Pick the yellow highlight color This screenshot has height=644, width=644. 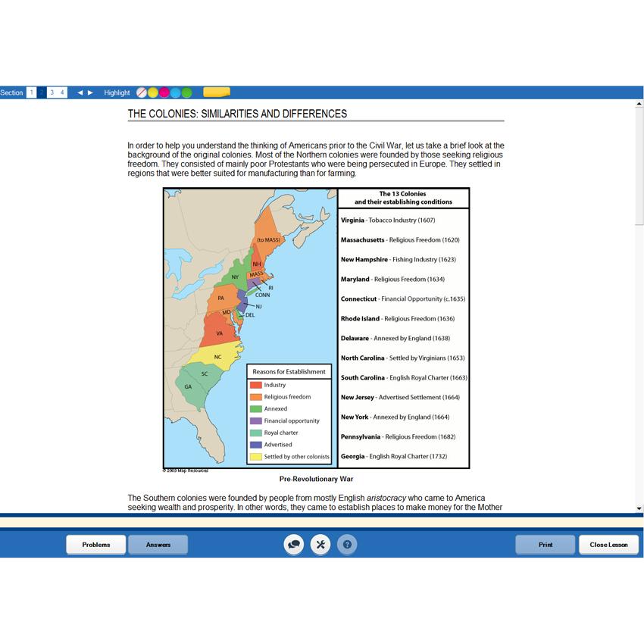[152, 92]
